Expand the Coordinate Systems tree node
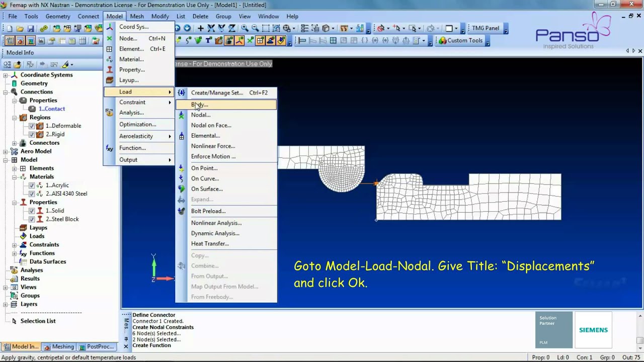Screen dimensions: 644x362 (x=6, y=75)
